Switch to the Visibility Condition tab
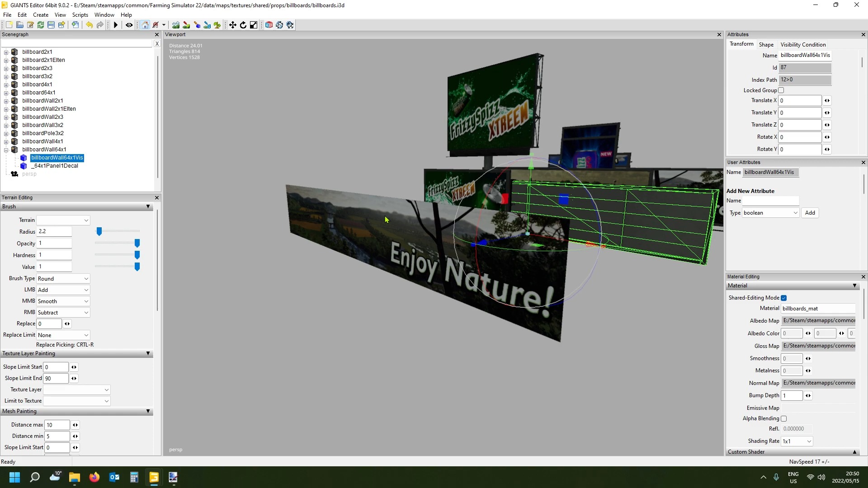The image size is (868, 488). coord(803,45)
